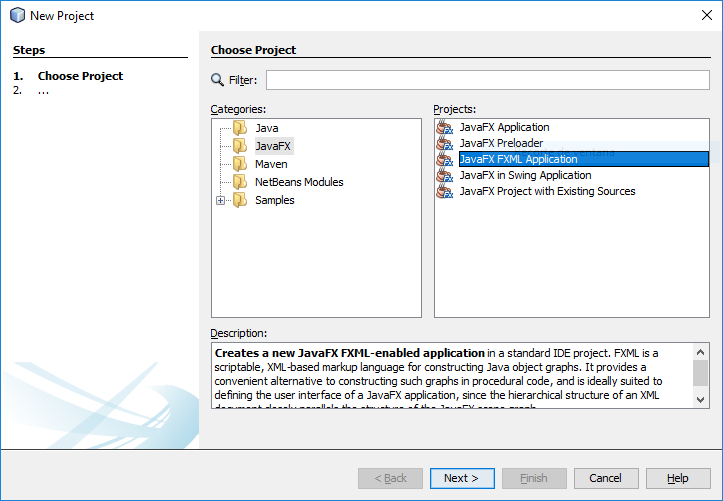This screenshot has width=723, height=501.
Task: Open Help for the wizard
Action: coord(677,478)
